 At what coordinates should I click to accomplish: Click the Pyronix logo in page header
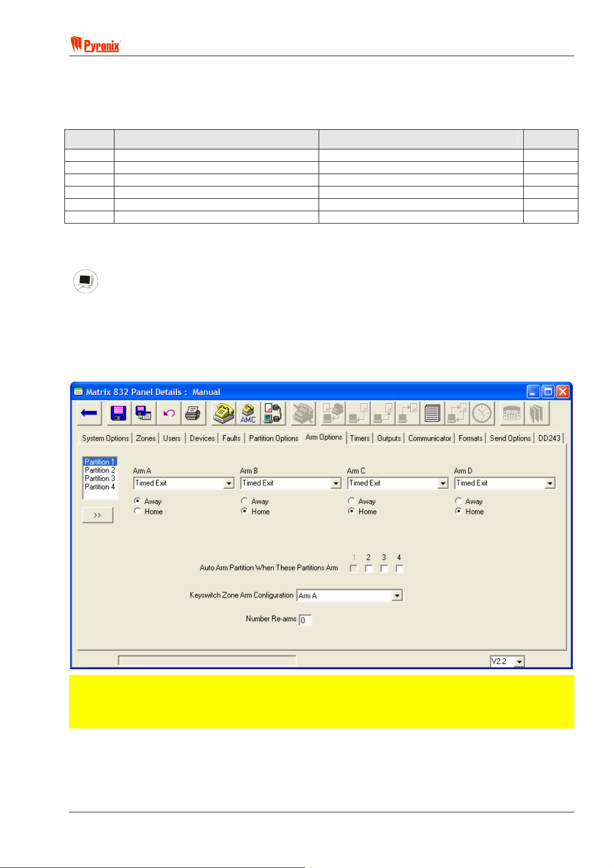pos(95,44)
